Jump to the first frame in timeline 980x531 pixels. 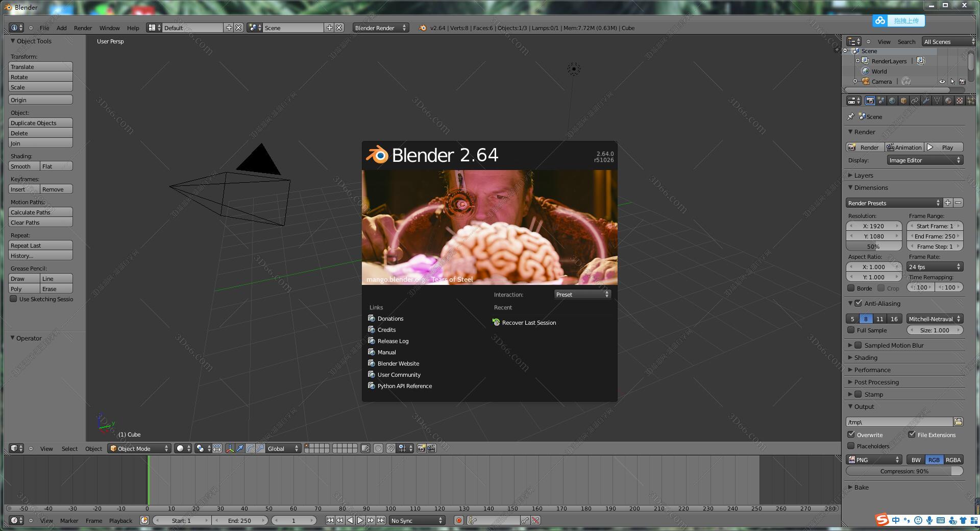330,521
